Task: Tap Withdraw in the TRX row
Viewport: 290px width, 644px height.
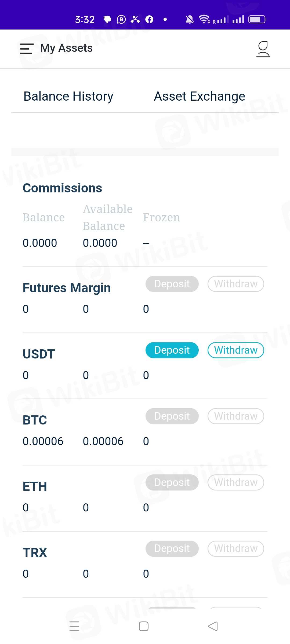Action: [x=236, y=549]
